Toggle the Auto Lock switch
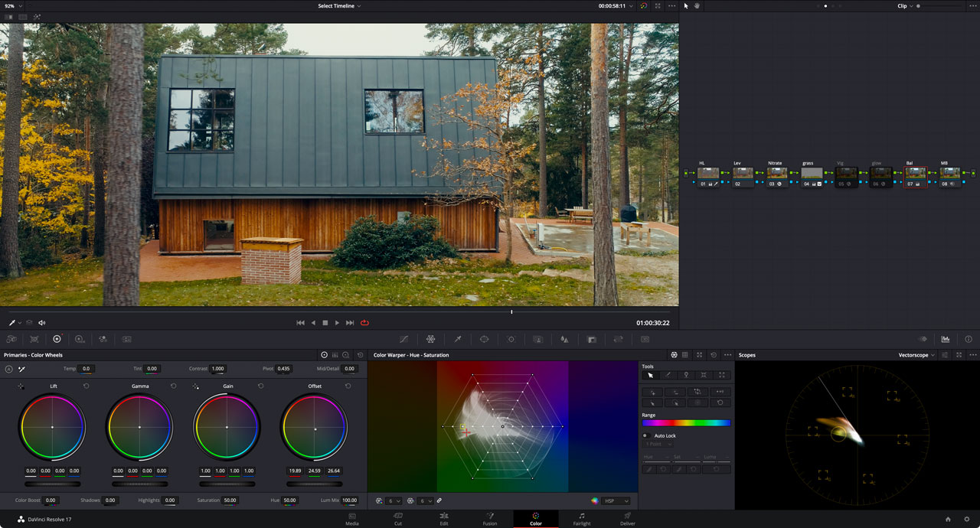This screenshot has width=980, height=528. click(x=645, y=435)
